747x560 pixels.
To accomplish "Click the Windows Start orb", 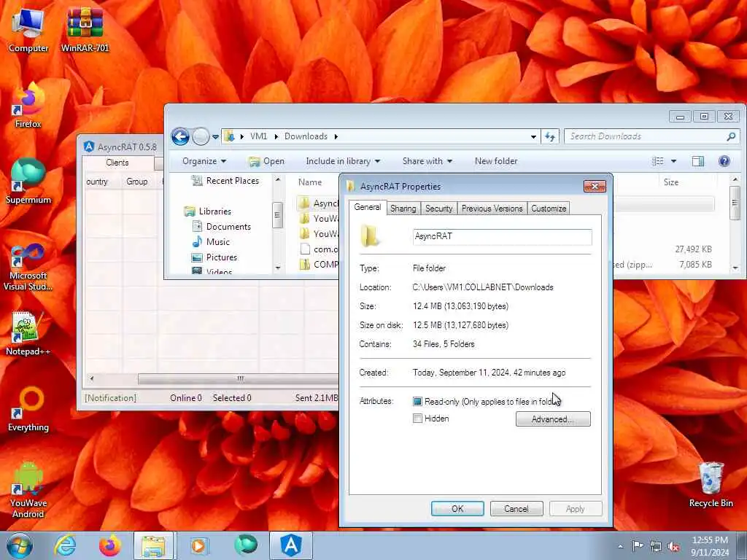I will click(20, 545).
